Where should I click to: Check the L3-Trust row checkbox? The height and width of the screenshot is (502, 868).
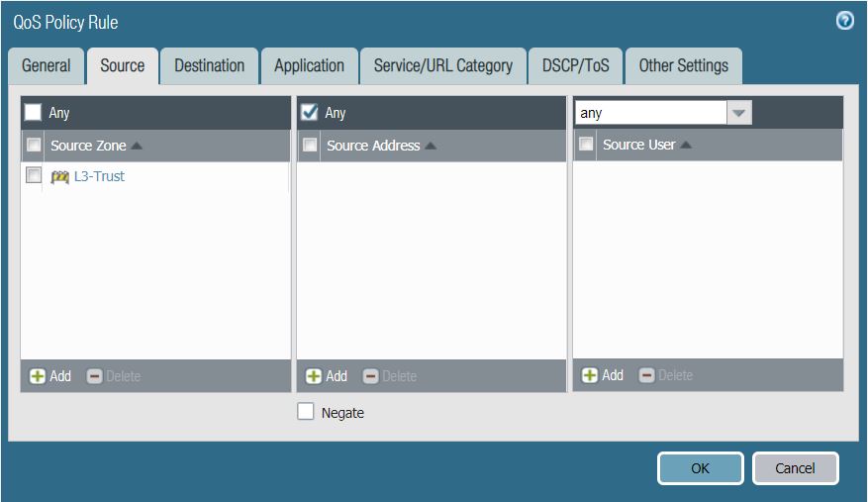(x=34, y=175)
